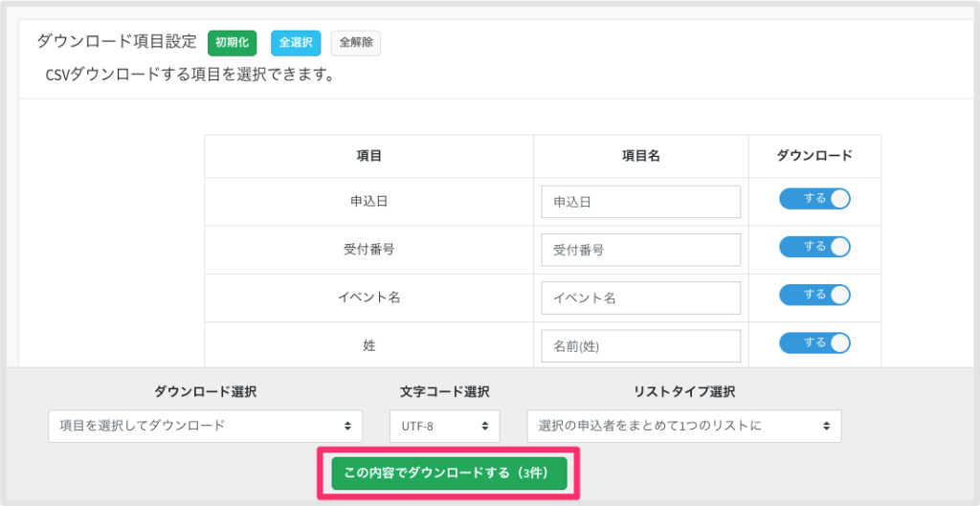The height and width of the screenshot is (506, 980).
Task: Click the 全解除 button
Action: 356,43
